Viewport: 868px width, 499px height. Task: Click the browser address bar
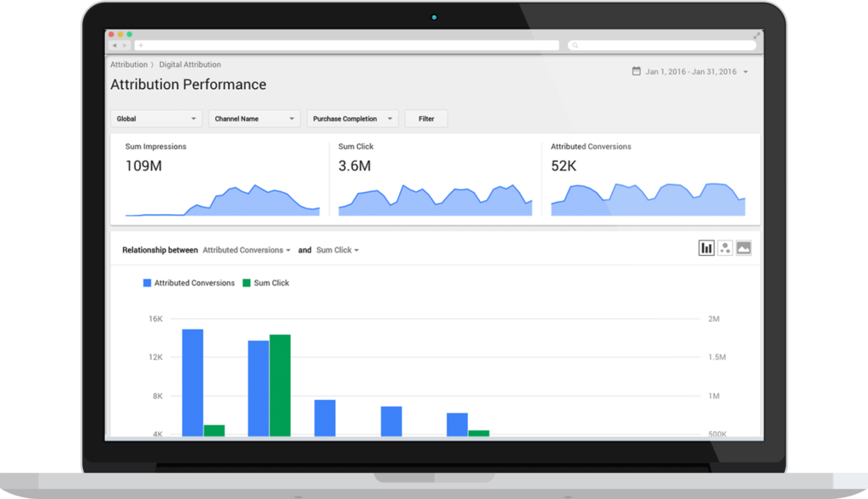tap(348, 45)
